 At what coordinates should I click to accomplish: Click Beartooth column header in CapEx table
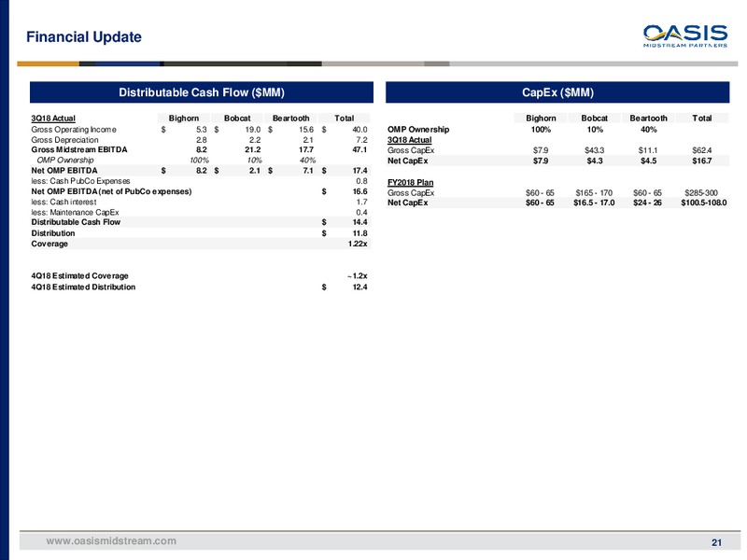pos(648,119)
